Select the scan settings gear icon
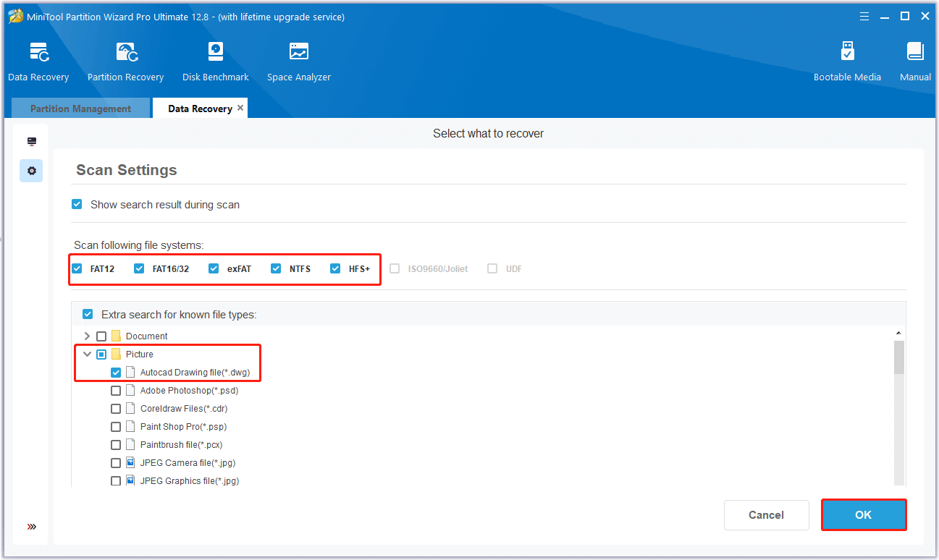The image size is (939, 560). (31, 171)
